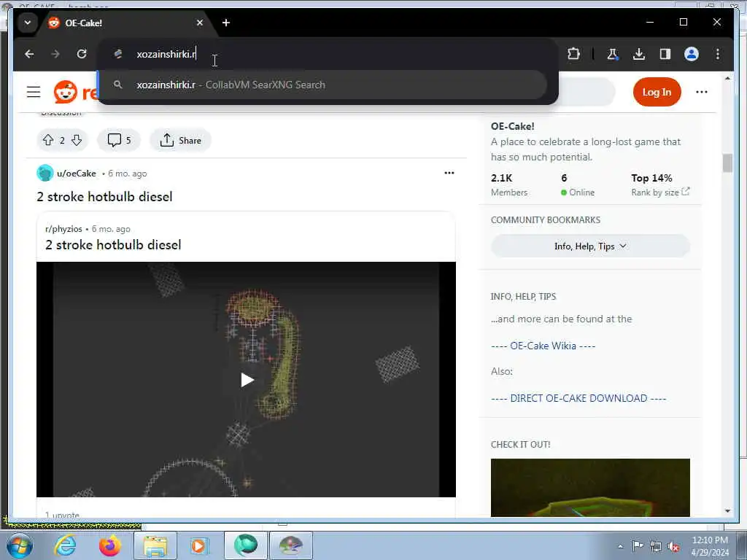The image size is (747, 560).
Task: Open the u/oeCake profile link
Action: [76, 174]
